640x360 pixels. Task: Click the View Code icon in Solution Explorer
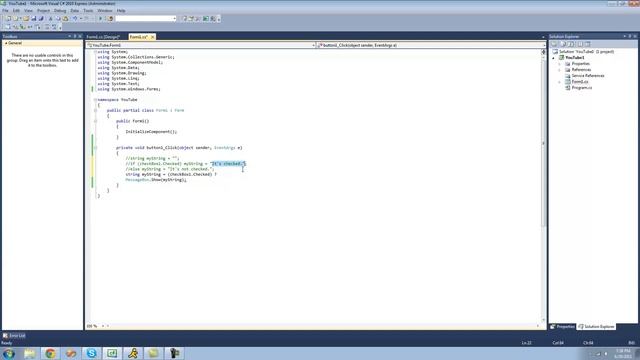[580, 44]
